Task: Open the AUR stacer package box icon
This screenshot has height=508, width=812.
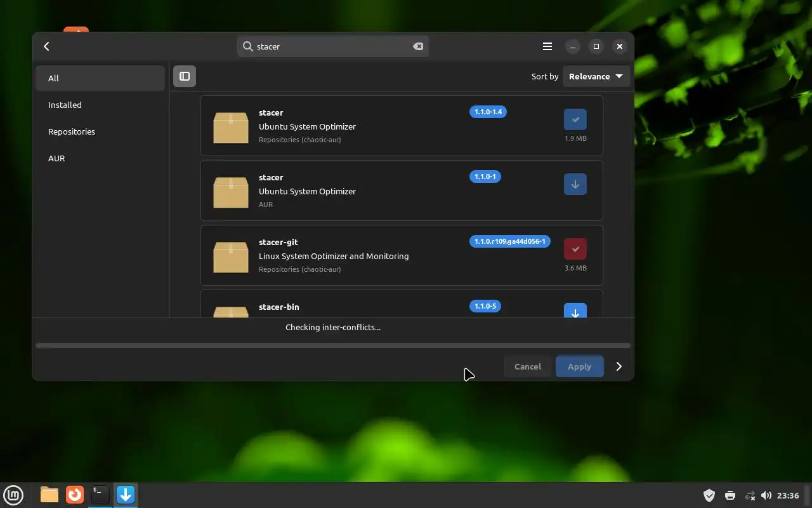Action: pos(231,192)
